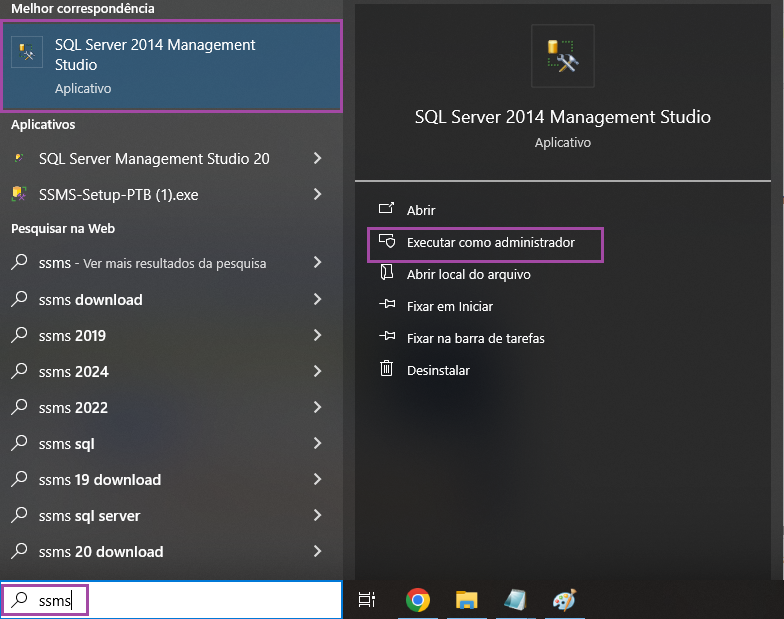Open the notepad-style app in the taskbar
Image resolution: width=784 pixels, height=619 pixels.
pos(515,600)
